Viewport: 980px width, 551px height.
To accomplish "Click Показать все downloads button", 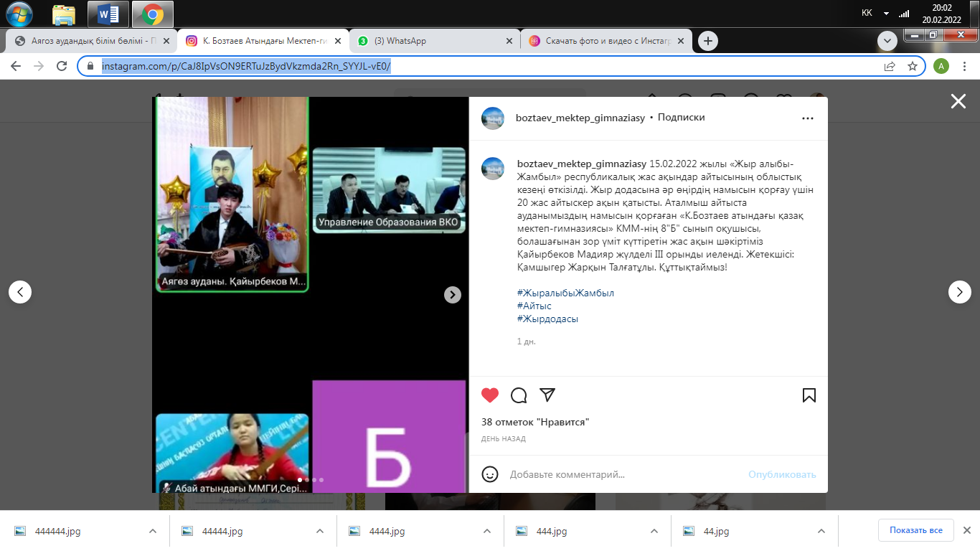I will point(915,530).
